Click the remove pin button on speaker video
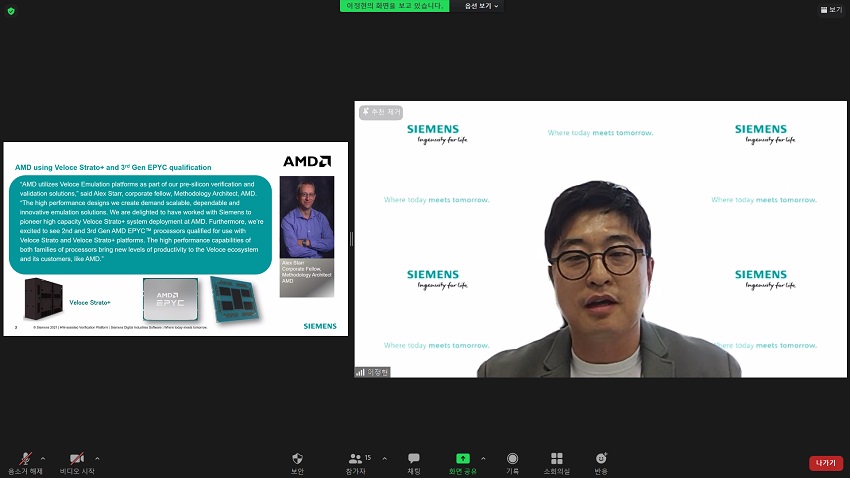The image size is (850, 478). [x=381, y=112]
